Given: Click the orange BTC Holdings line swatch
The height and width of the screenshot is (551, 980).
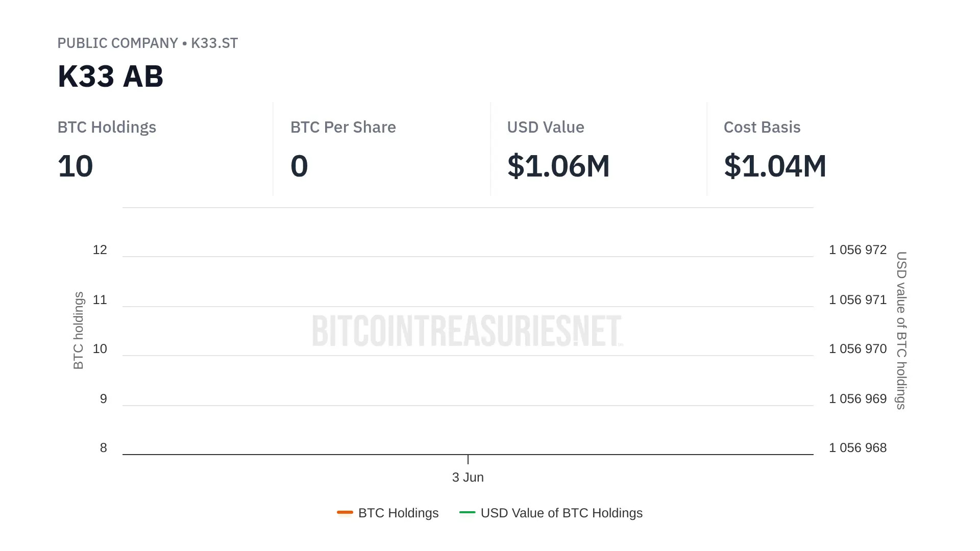Looking at the screenshot, I should point(345,512).
